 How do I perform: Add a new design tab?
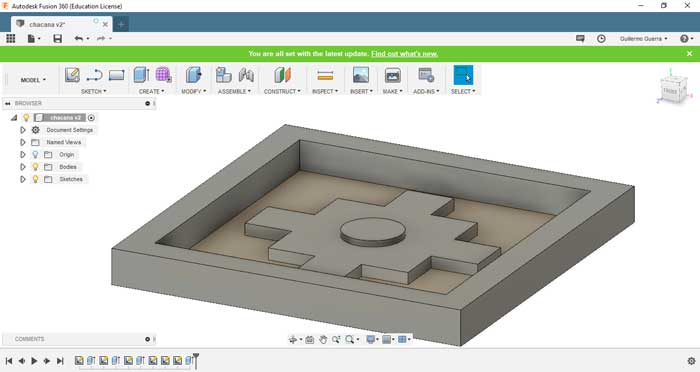[x=121, y=24]
